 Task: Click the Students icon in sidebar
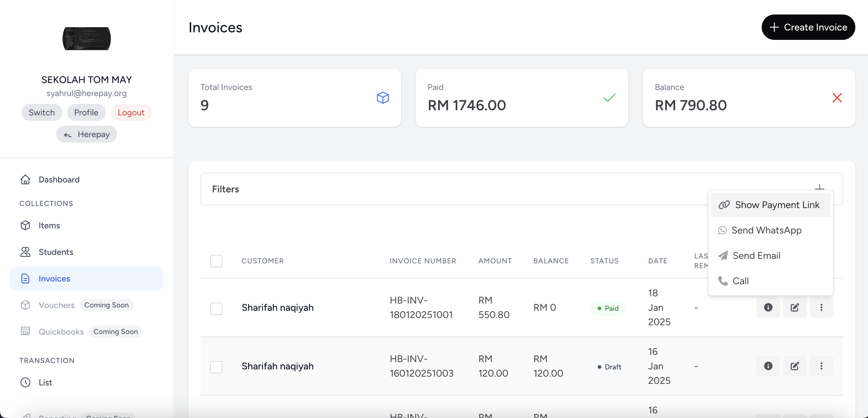(25, 252)
